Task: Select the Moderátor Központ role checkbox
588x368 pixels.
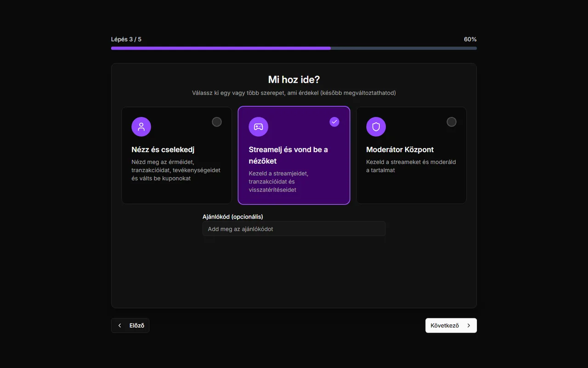Action: (452, 122)
